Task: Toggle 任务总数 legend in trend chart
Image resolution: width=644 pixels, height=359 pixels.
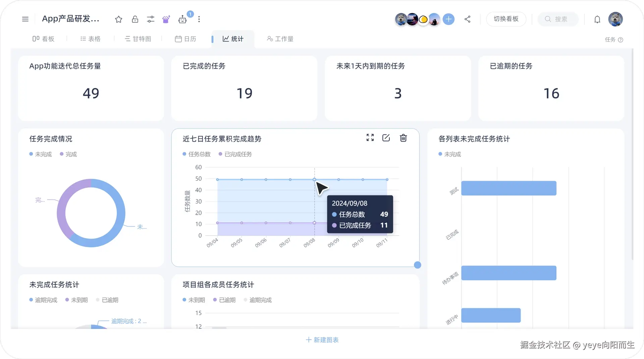Action: [x=197, y=154]
